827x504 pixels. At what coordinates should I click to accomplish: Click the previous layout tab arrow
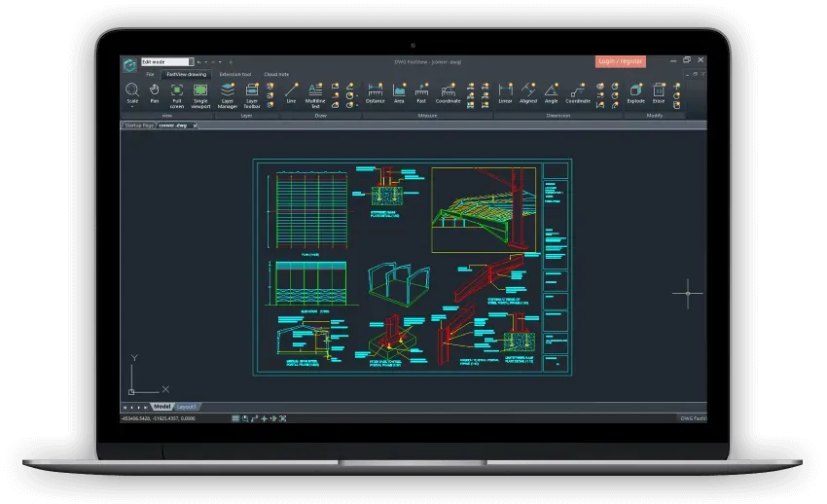pyautogui.click(x=132, y=407)
